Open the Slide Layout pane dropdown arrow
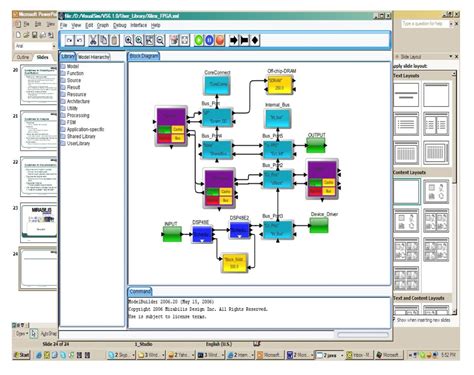The image size is (474, 375). pyautogui.click(x=451, y=57)
